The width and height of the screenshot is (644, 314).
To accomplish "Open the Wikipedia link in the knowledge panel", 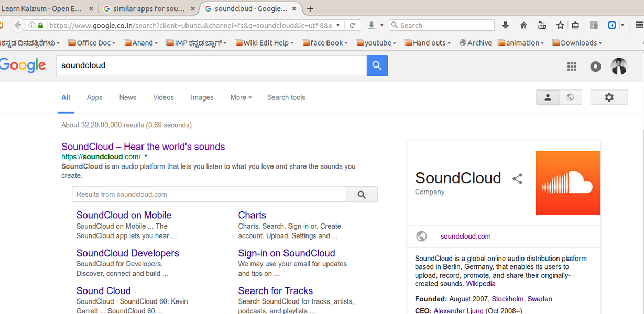I will (481, 284).
